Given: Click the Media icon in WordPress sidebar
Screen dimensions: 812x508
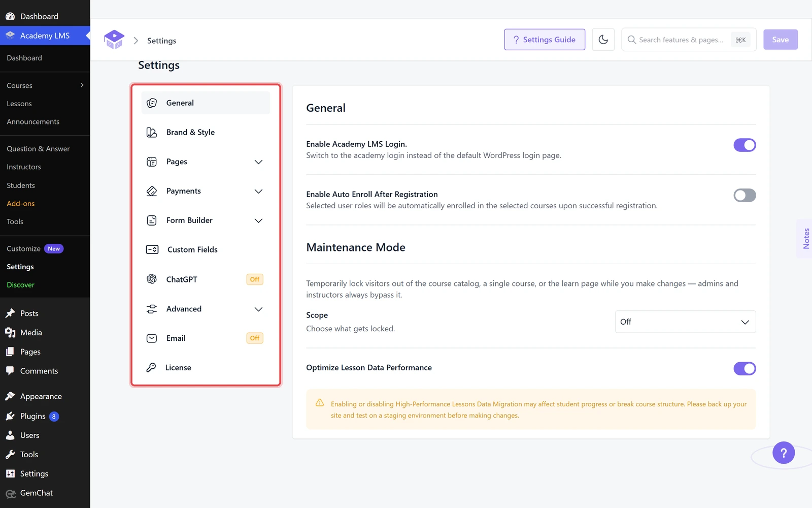Looking at the screenshot, I should (x=10, y=333).
